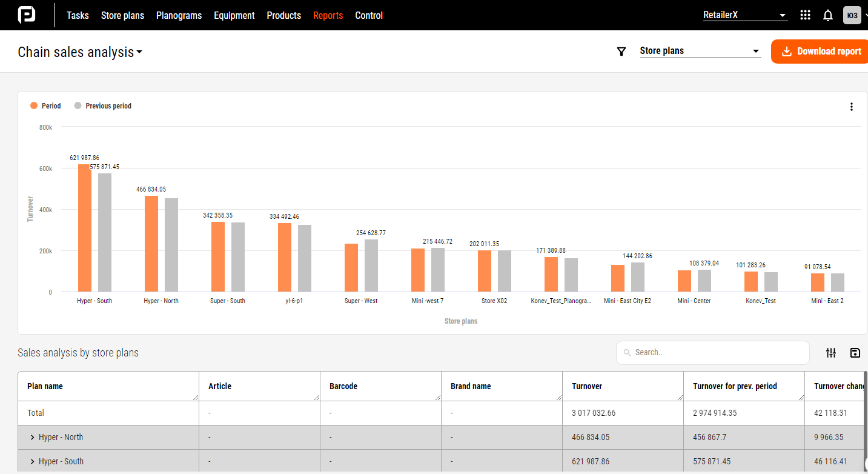Expand the Hyper - North table row
The height and width of the screenshot is (474, 868).
33,436
